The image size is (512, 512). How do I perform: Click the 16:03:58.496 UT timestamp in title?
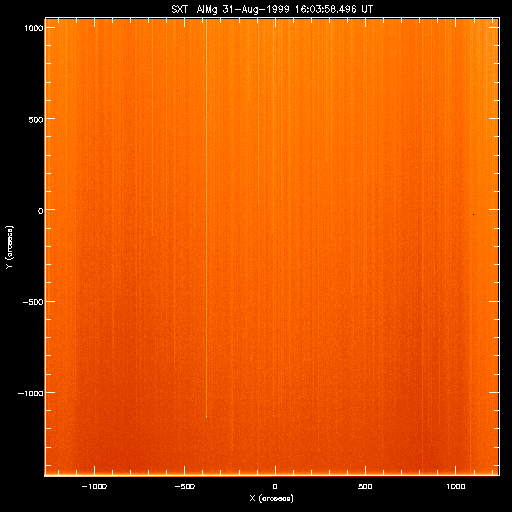pyautogui.click(x=334, y=9)
